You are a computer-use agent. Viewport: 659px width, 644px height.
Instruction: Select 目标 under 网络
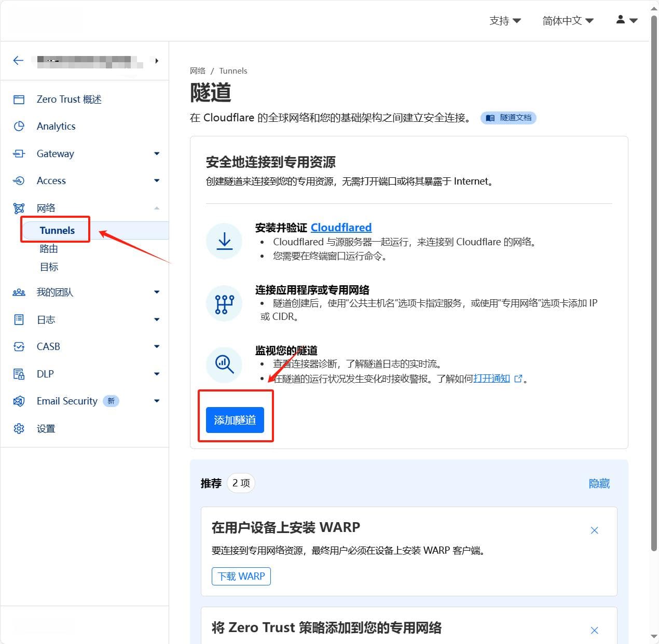[49, 267]
